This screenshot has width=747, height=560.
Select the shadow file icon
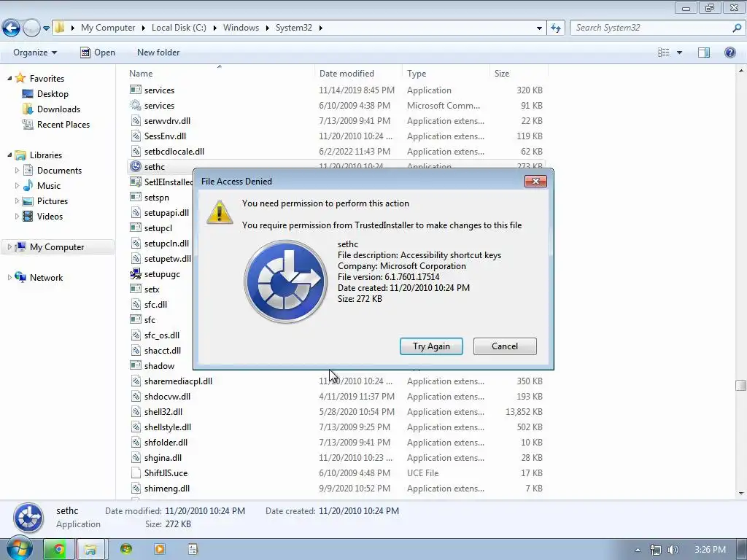136,365
